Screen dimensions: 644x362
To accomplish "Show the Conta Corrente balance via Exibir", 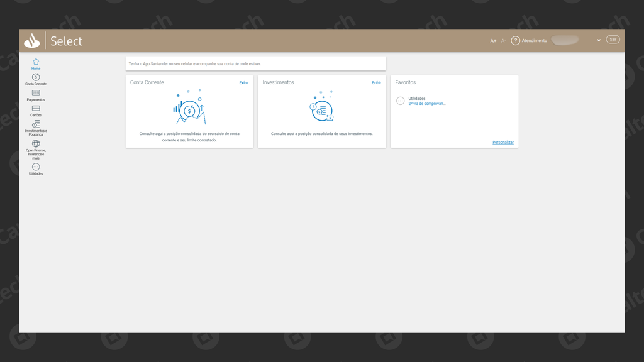I will pos(244,83).
